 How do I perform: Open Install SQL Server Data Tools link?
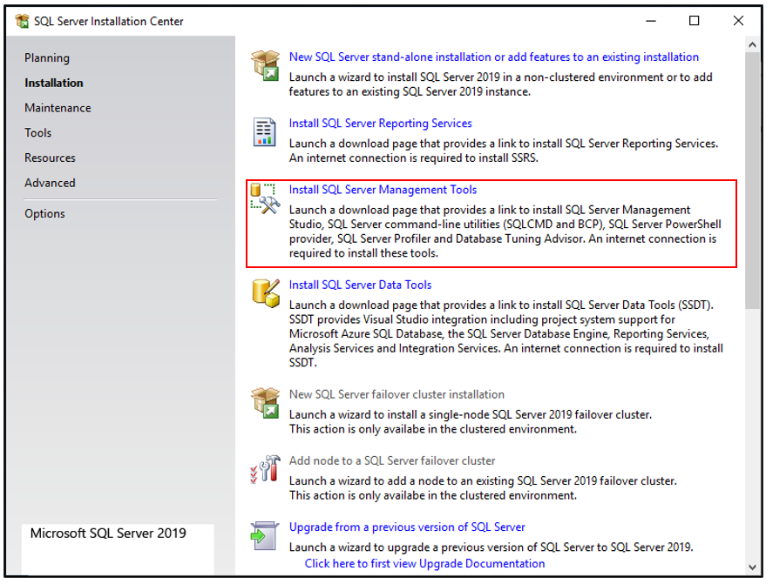pos(360,285)
